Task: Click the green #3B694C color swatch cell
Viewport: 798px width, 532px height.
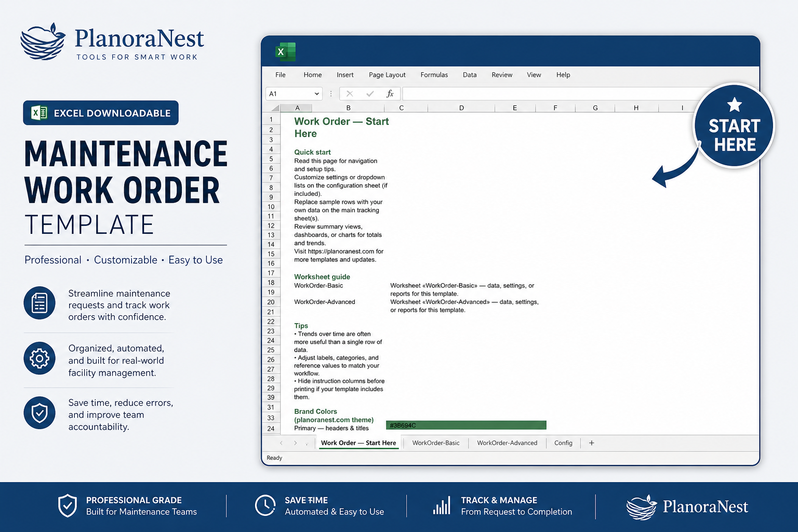Action: point(466,425)
